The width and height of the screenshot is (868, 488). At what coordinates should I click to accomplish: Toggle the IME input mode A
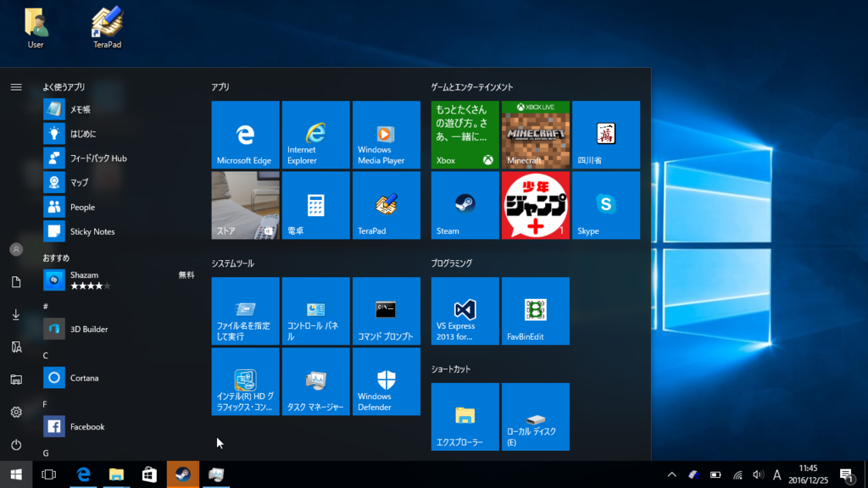pos(776,474)
